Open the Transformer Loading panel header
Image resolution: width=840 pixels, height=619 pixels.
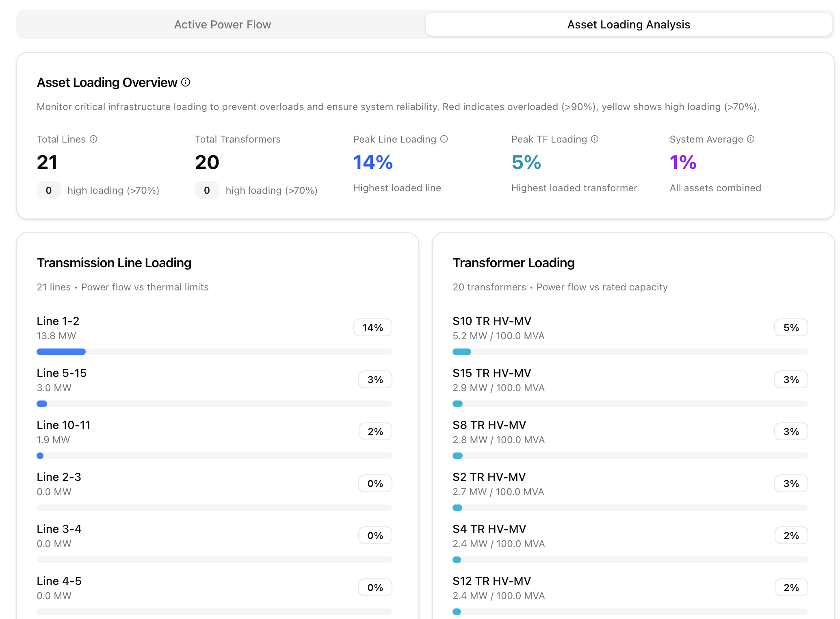point(513,263)
